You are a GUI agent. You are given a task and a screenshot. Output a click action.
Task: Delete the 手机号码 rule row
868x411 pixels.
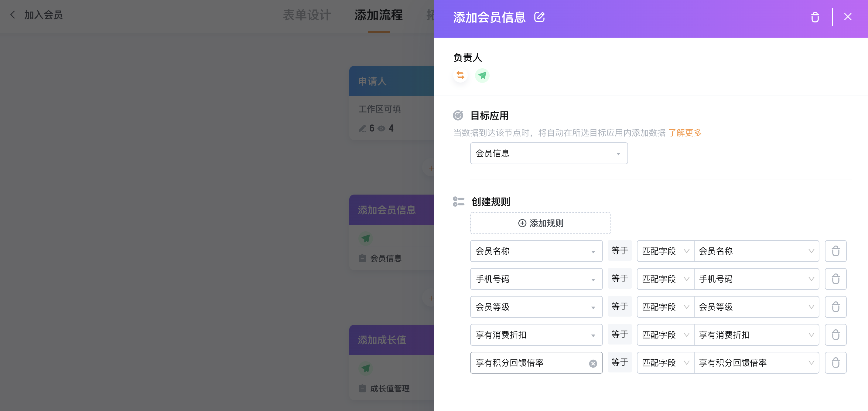tap(835, 279)
